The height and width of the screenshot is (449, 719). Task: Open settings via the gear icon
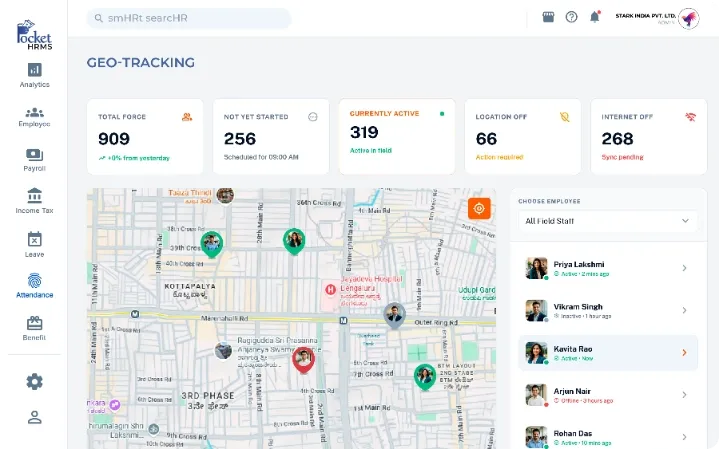(34, 382)
